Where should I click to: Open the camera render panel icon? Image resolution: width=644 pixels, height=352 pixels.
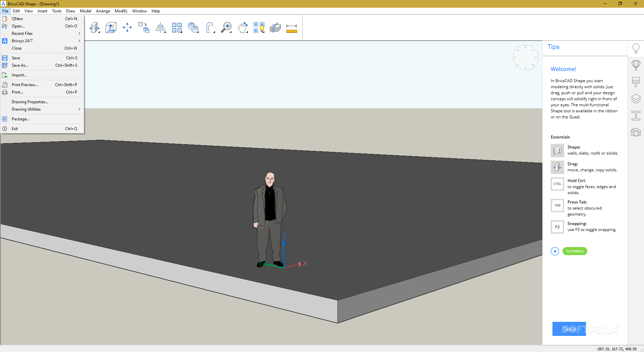click(x=636, y=132)
